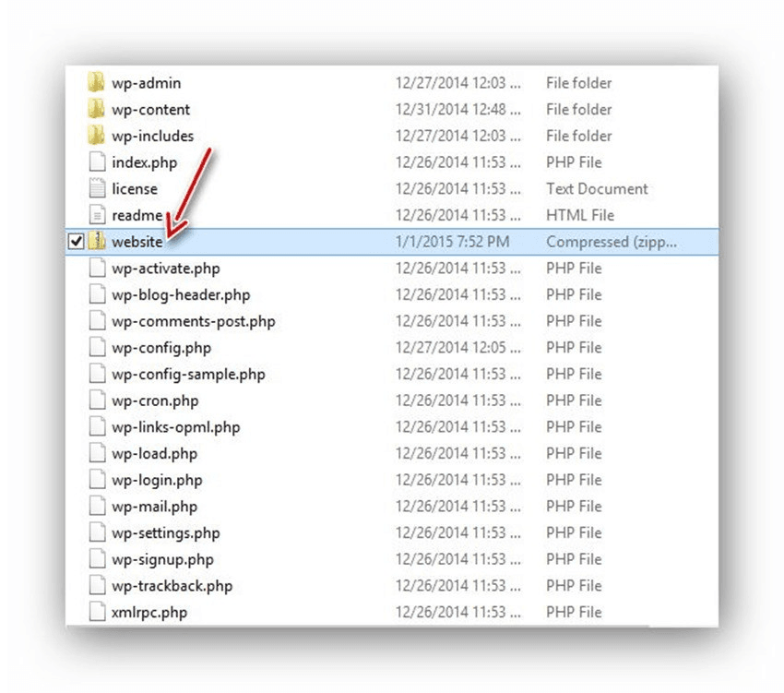The width and height of the screenshot is (784, 693).
Task: Select the wp-activate.php file name
Action: (165, 269)
